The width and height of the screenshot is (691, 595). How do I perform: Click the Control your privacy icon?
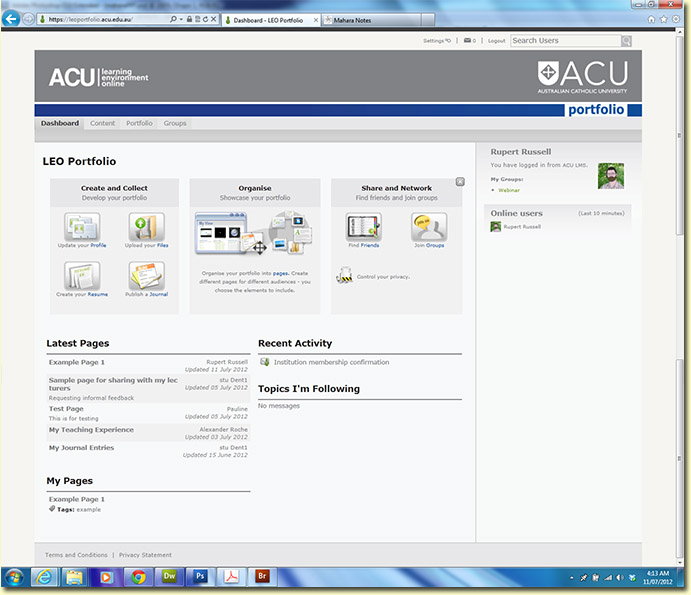coord(344,274)
